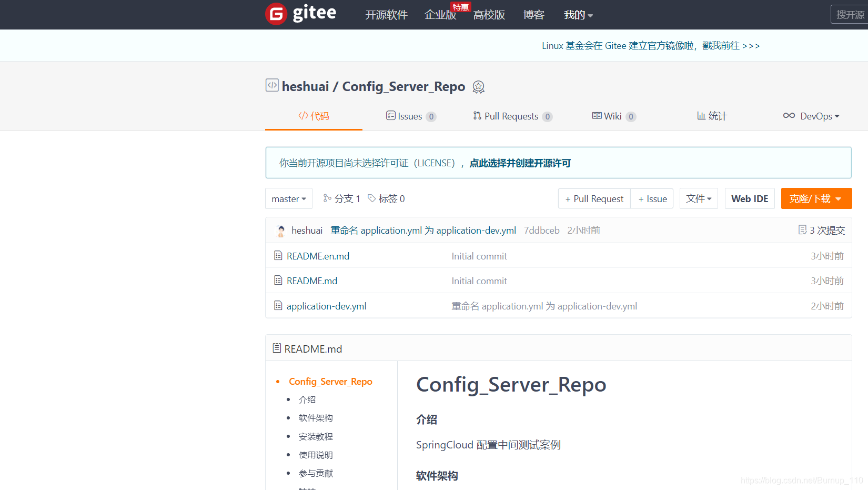Click the 分支 1 branches link
The width and height of the screenshot is (868, 490).
[x=342, y=198]
